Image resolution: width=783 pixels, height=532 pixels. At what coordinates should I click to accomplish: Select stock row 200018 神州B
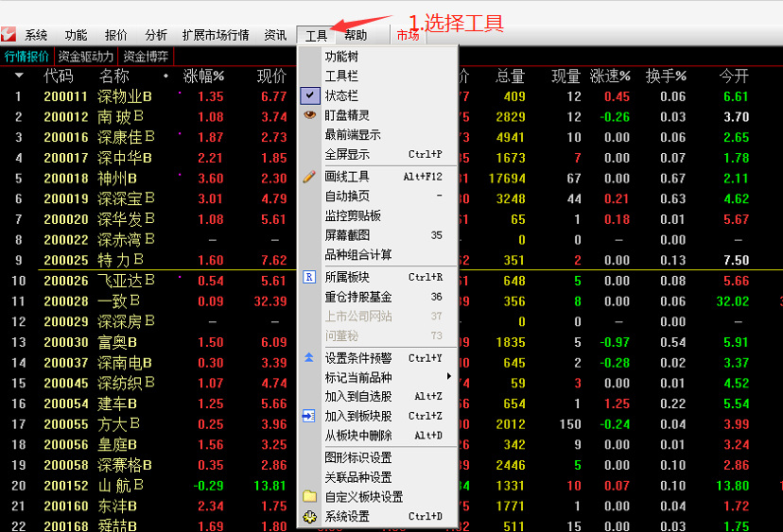tap(391, 179)
